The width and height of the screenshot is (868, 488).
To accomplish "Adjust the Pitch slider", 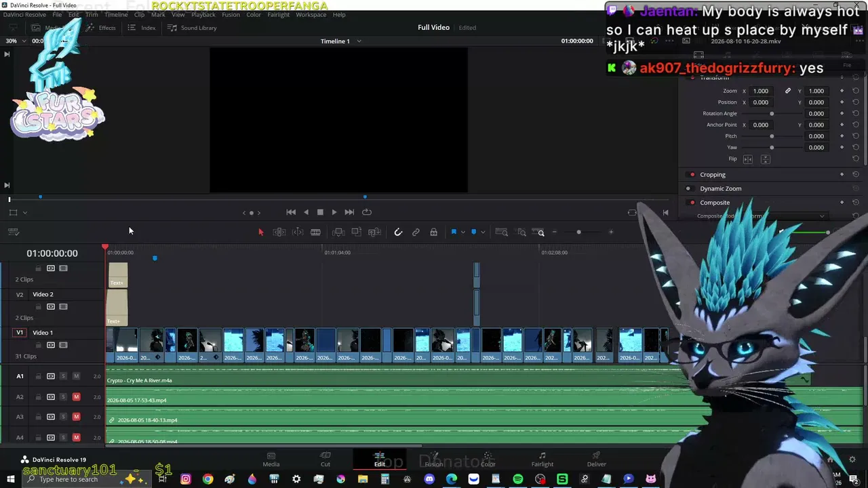I will pyautogui.click(x=772, y=136).
